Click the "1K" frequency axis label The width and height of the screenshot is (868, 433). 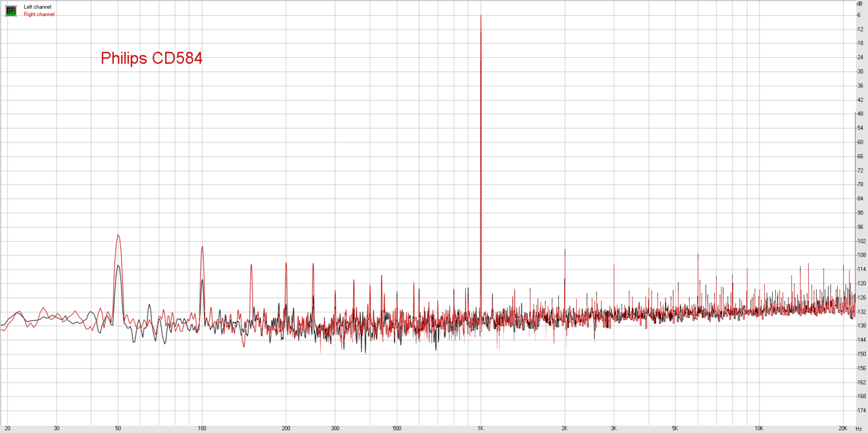(480, 428)
